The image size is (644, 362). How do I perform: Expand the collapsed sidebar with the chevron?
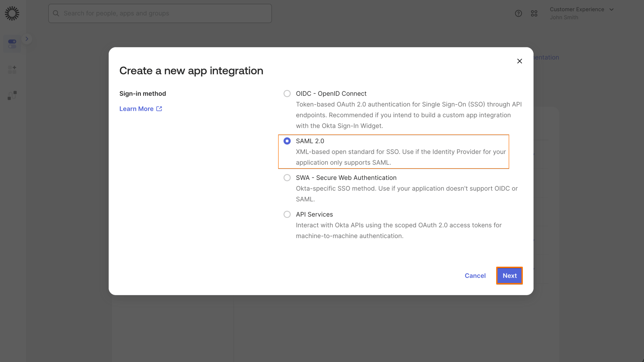[x=27, y=39]
